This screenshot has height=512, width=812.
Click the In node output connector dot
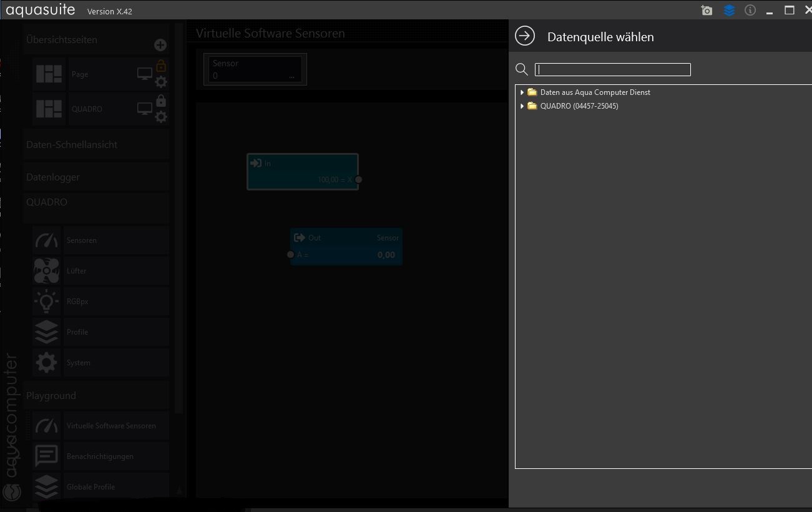(x=358, y=180)
